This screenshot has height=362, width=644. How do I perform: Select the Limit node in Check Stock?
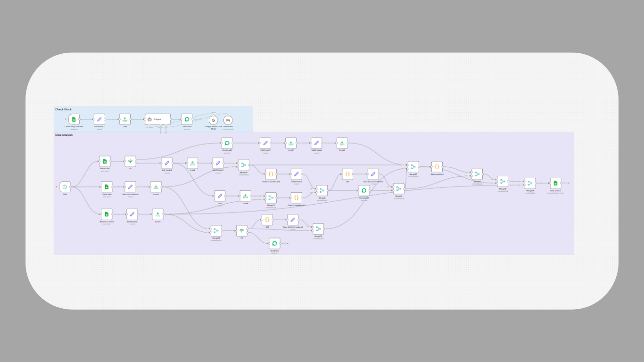click(125, 119)
